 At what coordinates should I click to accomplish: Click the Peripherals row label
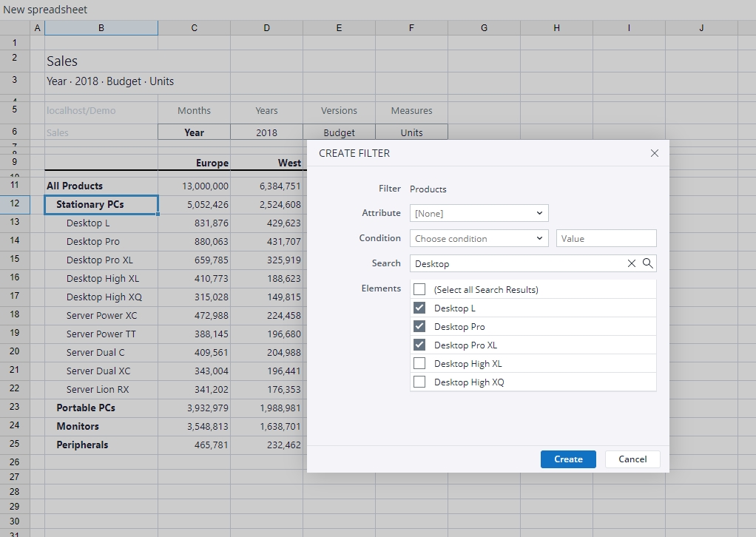[x=82, y=445]
